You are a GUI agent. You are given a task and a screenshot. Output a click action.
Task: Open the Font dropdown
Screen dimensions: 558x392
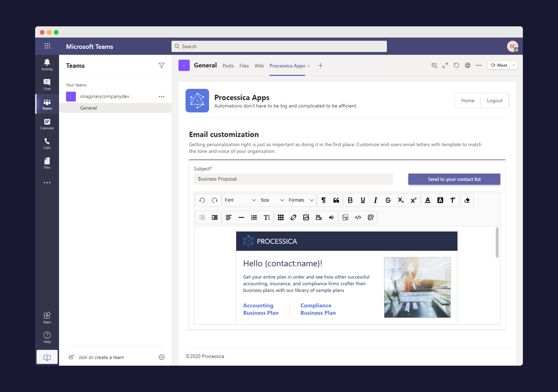[x=240, y=200]
